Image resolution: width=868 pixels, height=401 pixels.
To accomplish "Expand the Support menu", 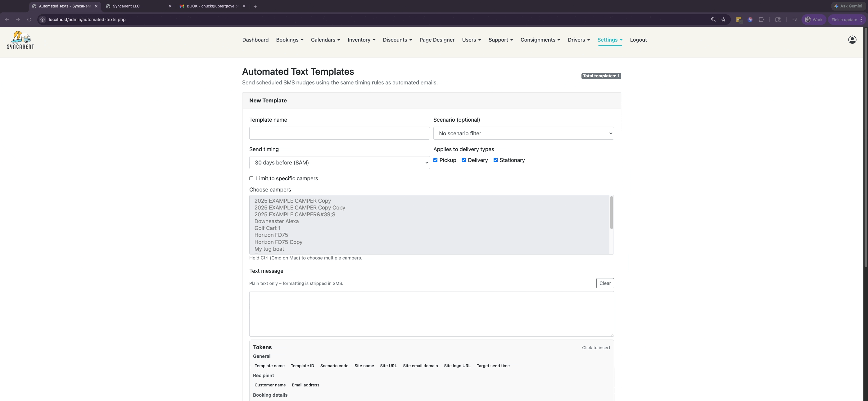I will point(500,40).
